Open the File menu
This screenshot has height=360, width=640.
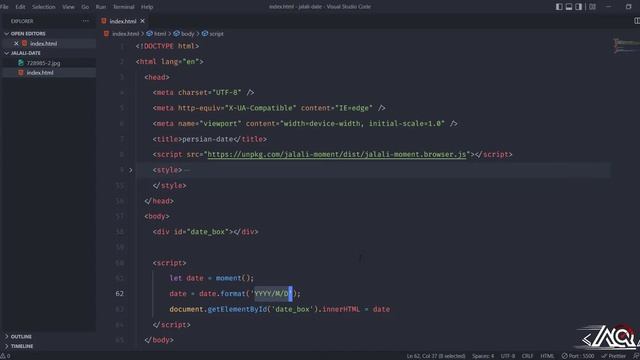[4, 7]
